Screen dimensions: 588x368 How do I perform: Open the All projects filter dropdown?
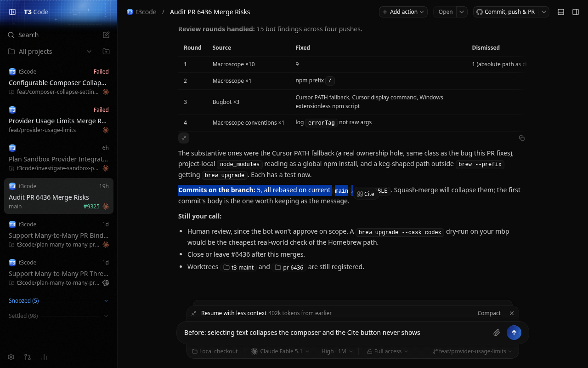tap(50, 52)
